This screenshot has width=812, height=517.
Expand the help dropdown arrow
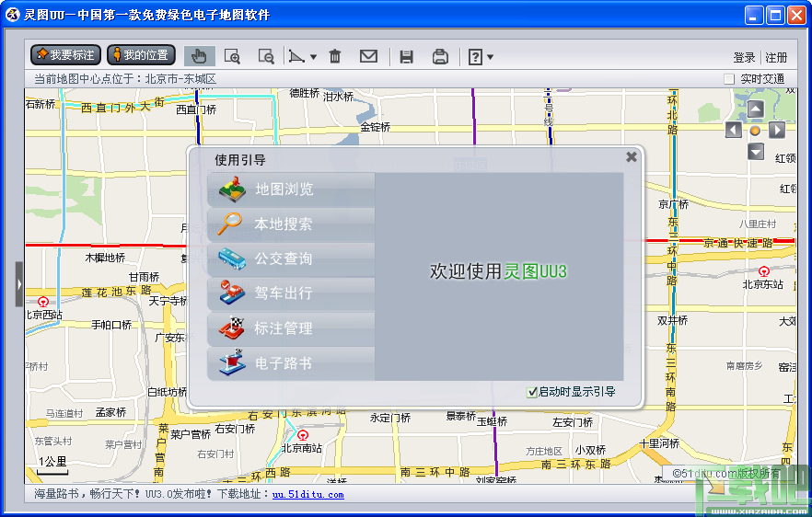[x=490, y=56]
